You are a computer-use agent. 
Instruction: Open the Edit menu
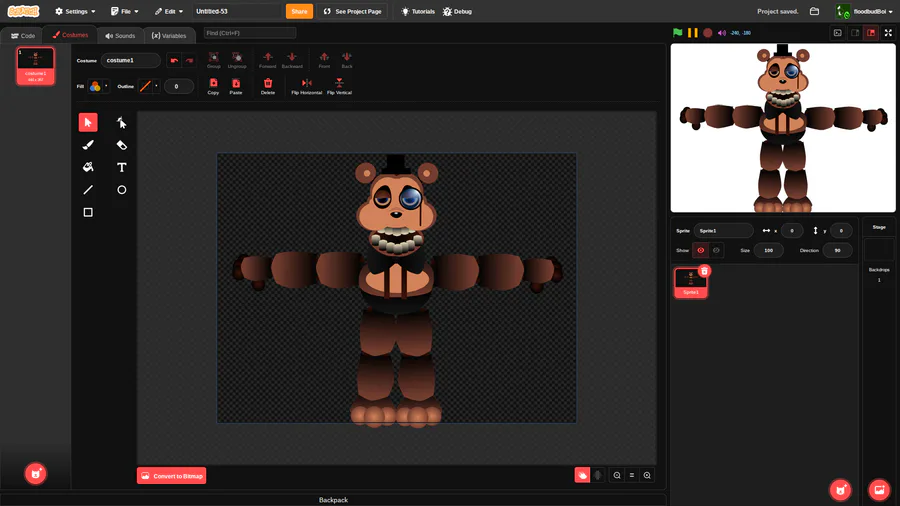pyautogui.click(x=169, y=11)
